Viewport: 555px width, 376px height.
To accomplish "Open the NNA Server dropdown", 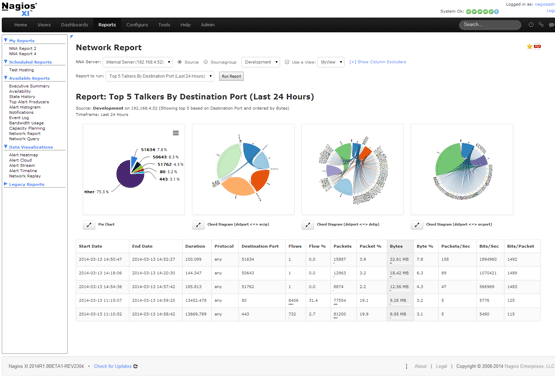I will pos(137,62).
